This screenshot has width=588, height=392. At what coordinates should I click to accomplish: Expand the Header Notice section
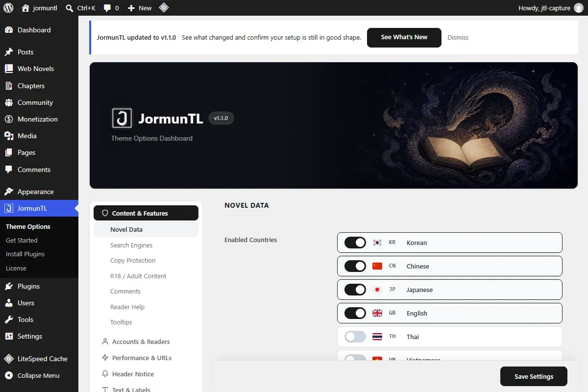pyautogui.click(x=146, y=374)
